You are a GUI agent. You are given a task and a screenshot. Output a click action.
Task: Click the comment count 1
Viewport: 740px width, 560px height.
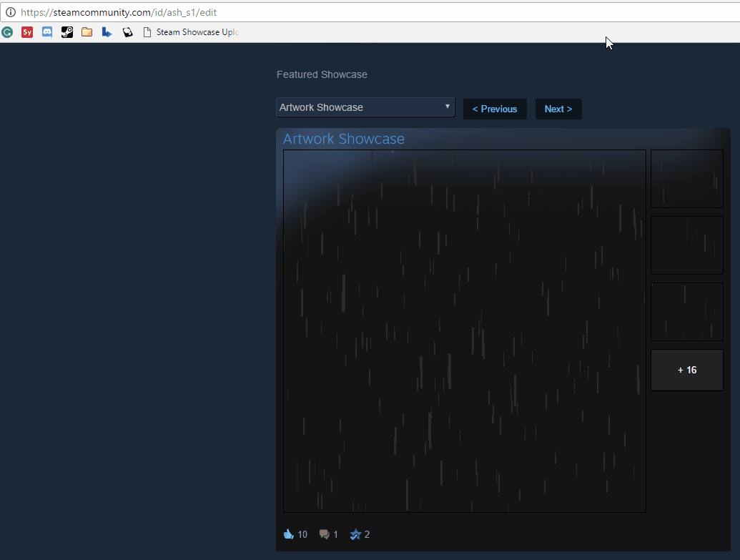pyautogui.click(x=335, y=534)
